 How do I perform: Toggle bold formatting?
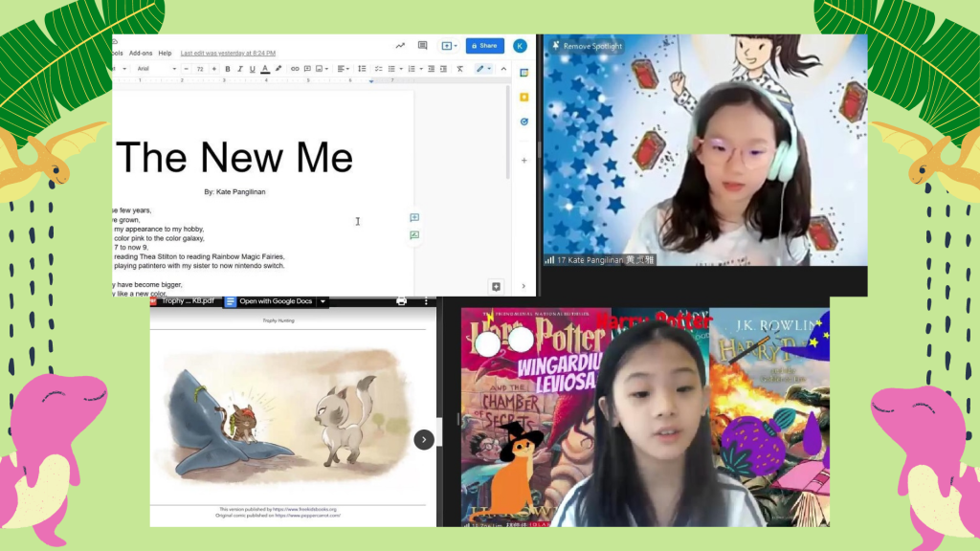tap(228, 69)
